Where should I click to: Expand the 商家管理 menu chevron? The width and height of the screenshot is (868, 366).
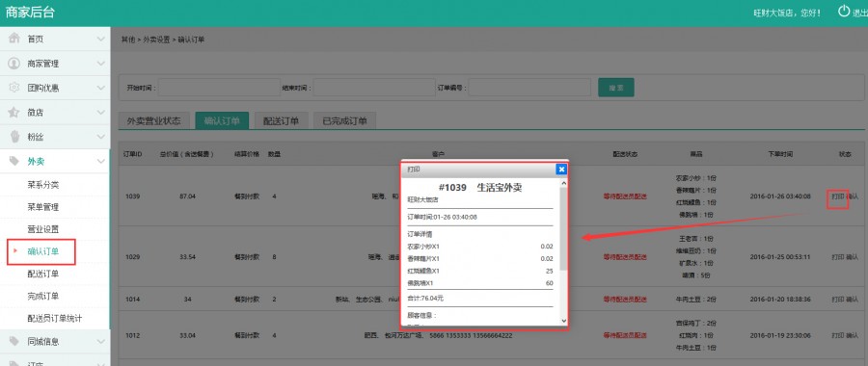tap(100, 64)
